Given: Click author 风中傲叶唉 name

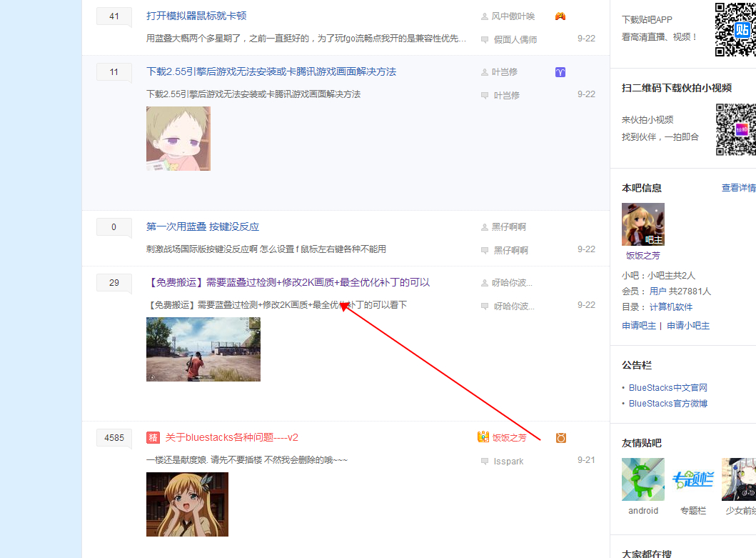Looking at the screenshot, I should click(513, 16).
